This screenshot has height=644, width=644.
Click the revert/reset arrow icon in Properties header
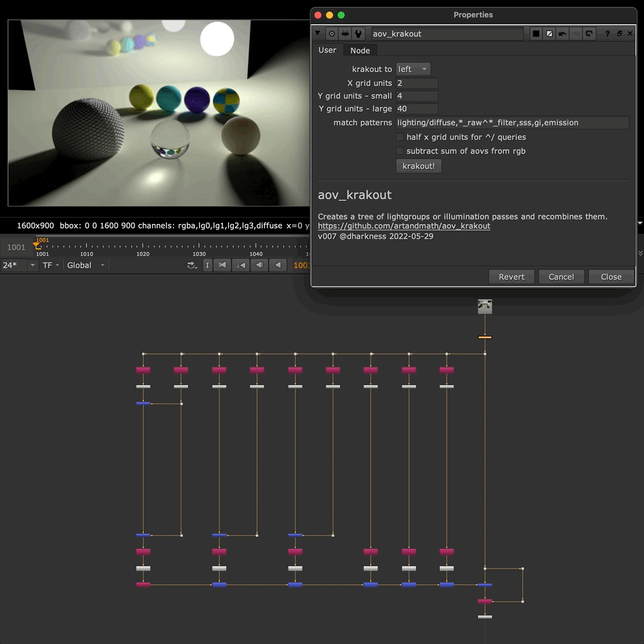589,34
